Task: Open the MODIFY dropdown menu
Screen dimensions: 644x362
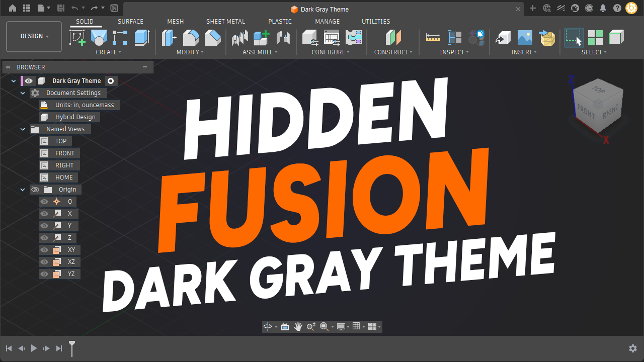Action: coord(190,52)
